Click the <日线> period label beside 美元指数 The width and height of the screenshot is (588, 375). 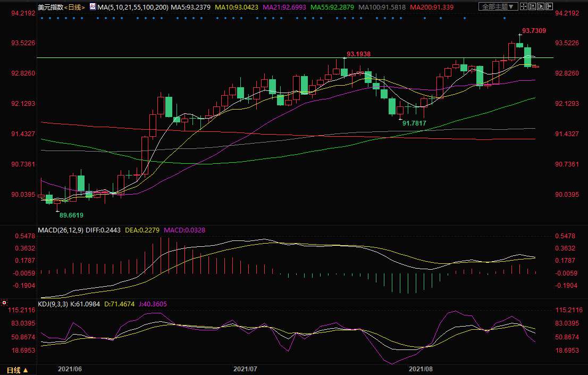[75, 7]
